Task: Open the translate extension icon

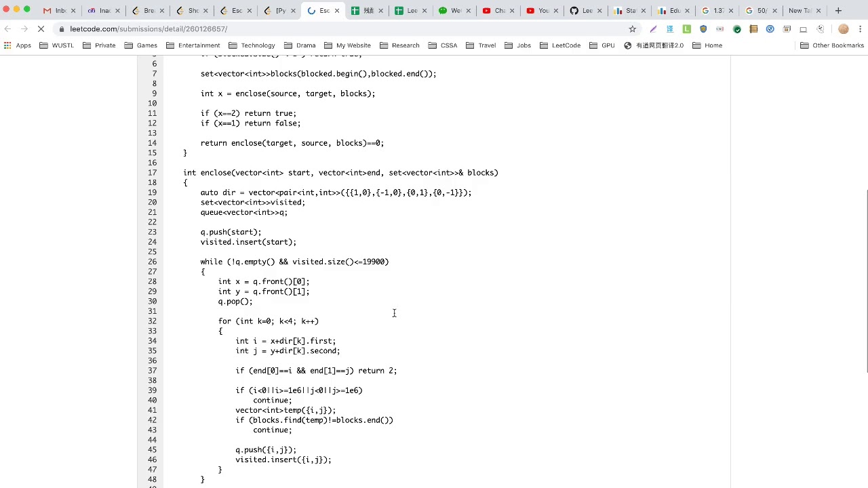Action: click(670, 29)
